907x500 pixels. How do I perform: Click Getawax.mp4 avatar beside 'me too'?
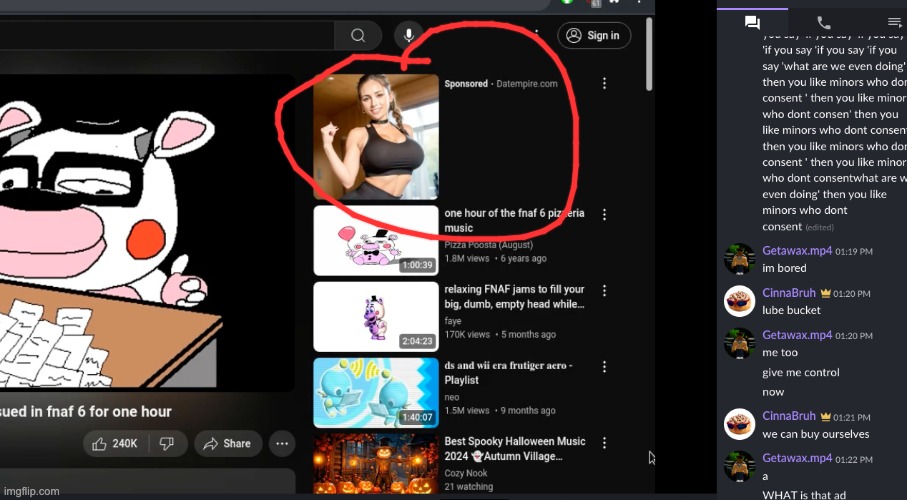point(739,343)
